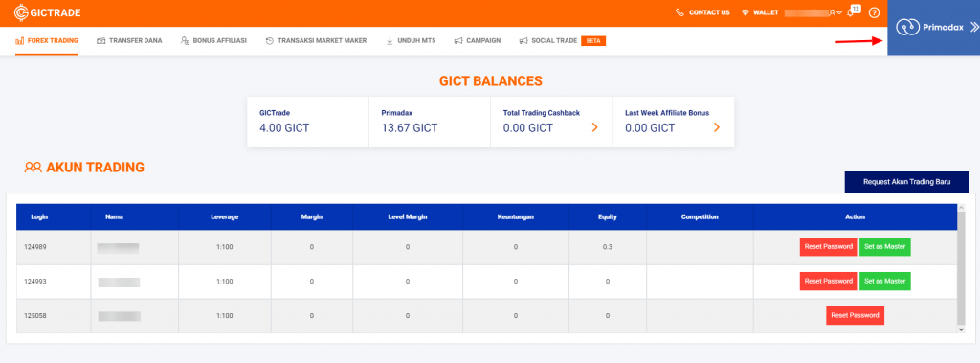980x363 pixels.
Task: Open the help question mark icon
Action: 875,12
